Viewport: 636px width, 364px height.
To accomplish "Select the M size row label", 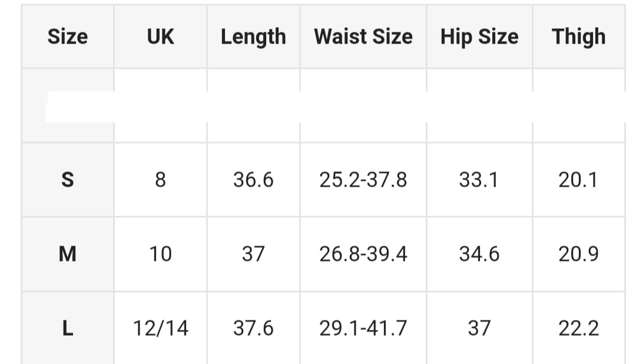I will (68, 254).
